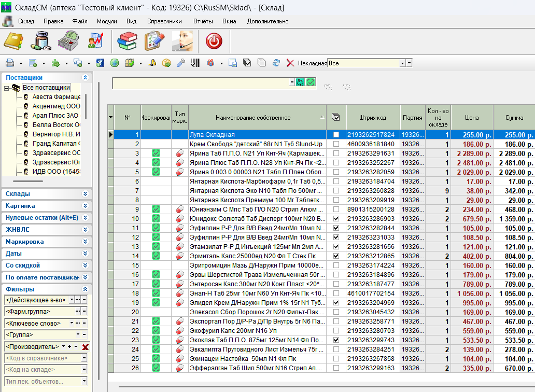Screen dimensions: 535x392
Task: Click the globe icon in the toolbar
Action: click(x=115, y=63)
